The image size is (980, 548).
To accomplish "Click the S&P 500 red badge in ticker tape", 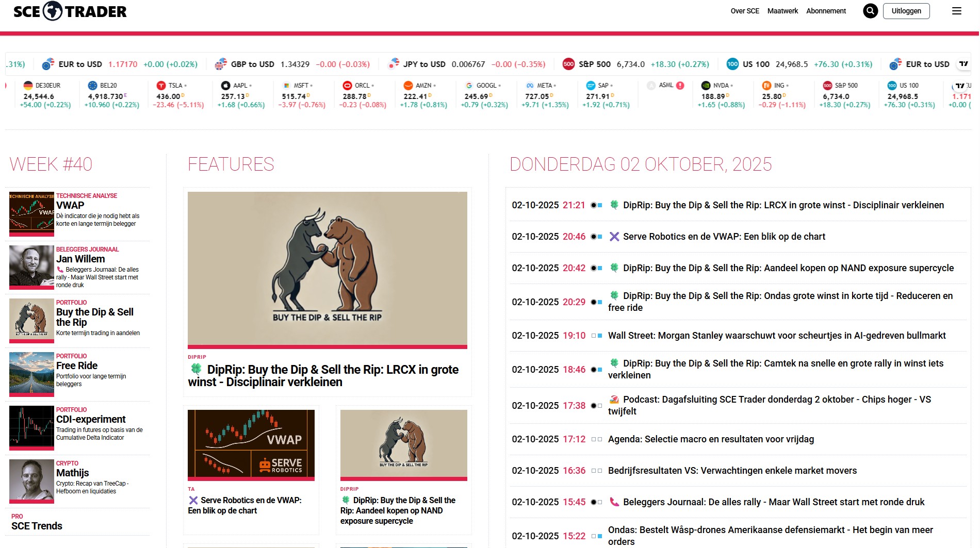I will (x=568, y=64).
